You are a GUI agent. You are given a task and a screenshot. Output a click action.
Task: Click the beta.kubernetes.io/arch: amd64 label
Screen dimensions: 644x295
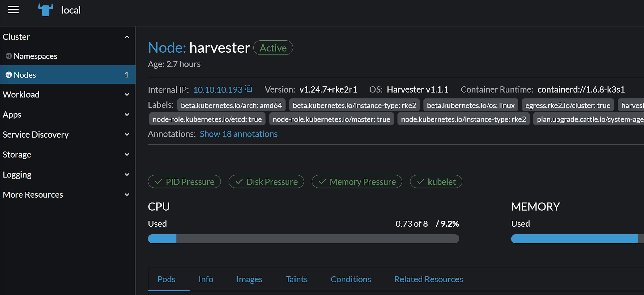[x=231, y=105]
